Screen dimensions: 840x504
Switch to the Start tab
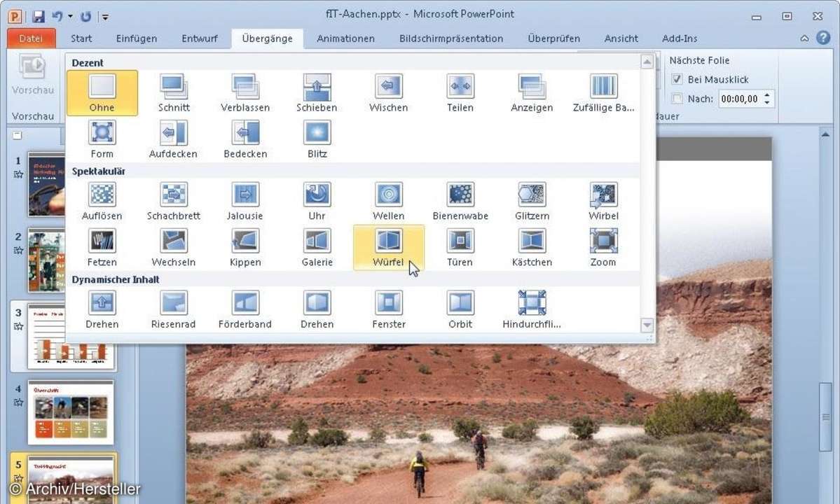(81, 38)
